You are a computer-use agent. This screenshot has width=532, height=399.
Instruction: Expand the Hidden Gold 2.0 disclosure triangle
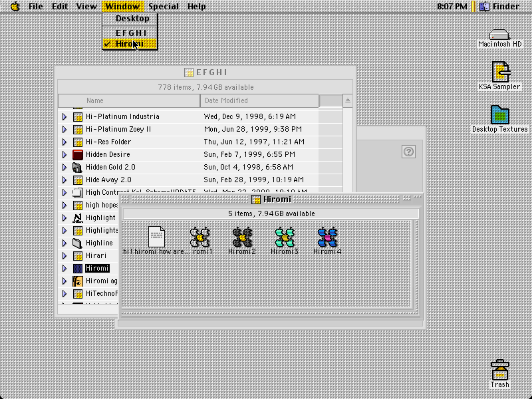pyautogui.click(x=65, y=168)
